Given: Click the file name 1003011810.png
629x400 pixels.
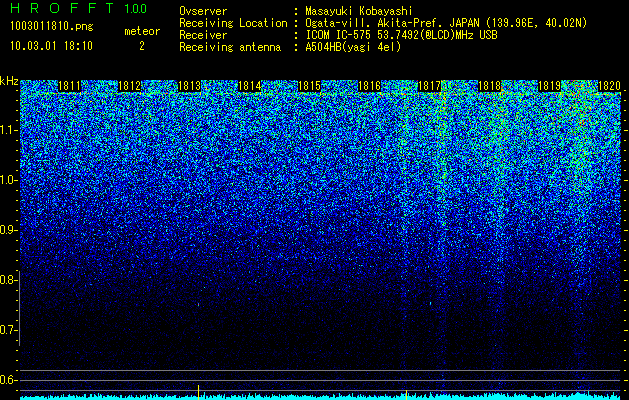Looking at the screenshot, I should [52, 26].
